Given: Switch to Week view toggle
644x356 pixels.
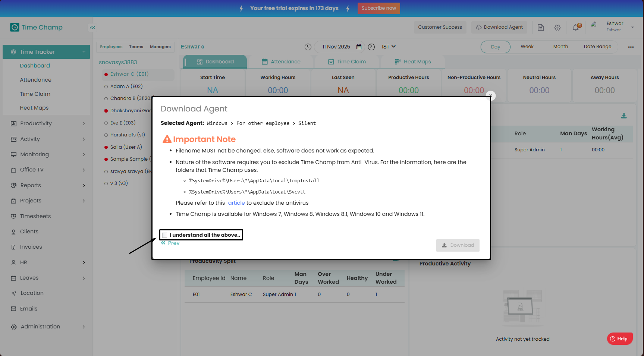Looking at the screenshot, I should [527, 47].
